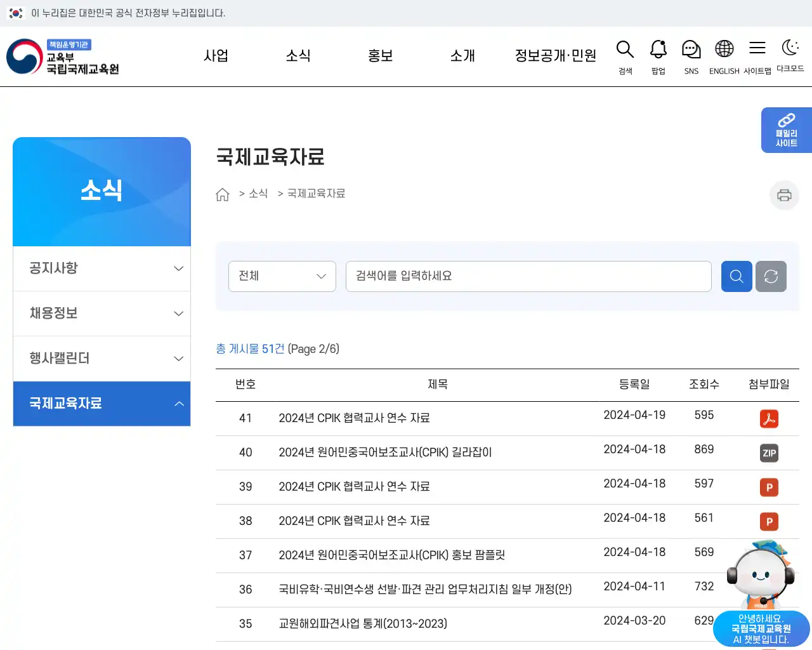Open the 사업 top menu
812x650 pixels.
[x=216, y=56]
